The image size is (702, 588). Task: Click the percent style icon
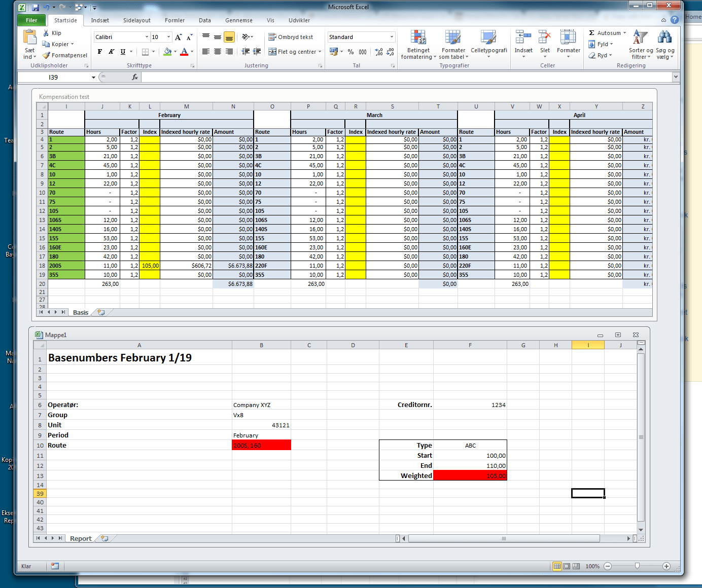click(x=350, y=52)
